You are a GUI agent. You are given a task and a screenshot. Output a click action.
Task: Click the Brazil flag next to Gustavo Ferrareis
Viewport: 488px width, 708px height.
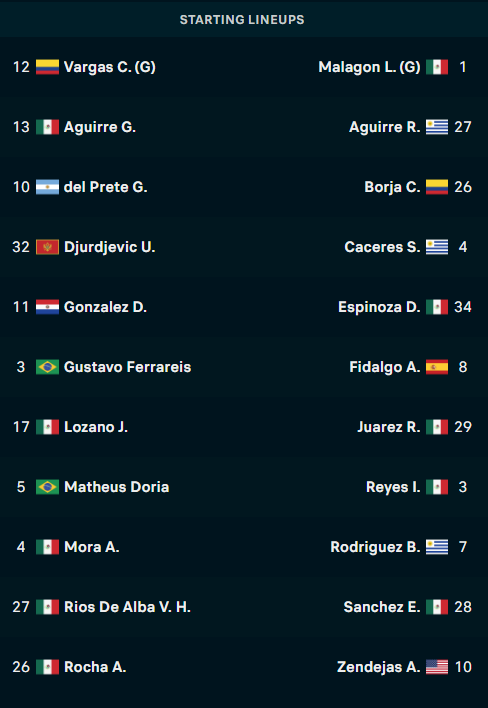tap(47, 367)
